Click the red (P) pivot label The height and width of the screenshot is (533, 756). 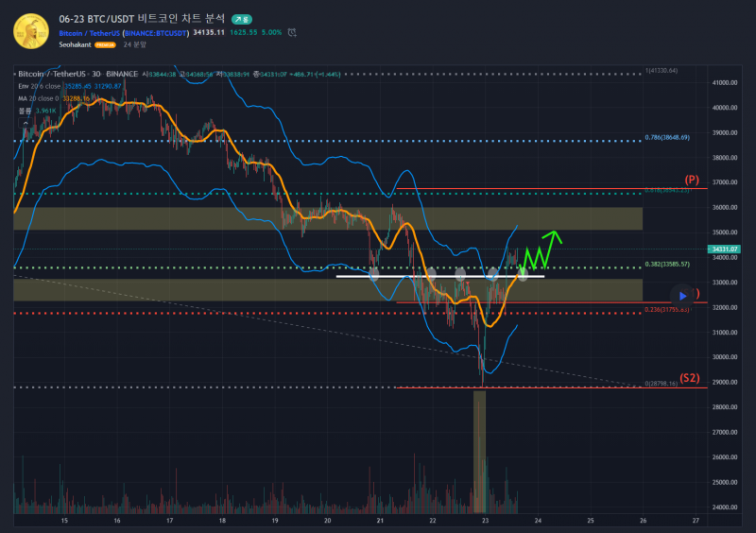click(692, 180)
